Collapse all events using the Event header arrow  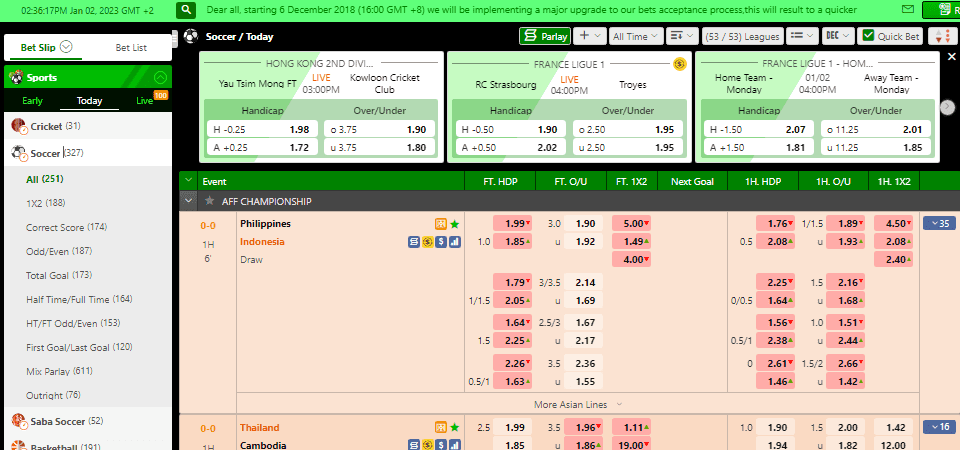point(188,181)
